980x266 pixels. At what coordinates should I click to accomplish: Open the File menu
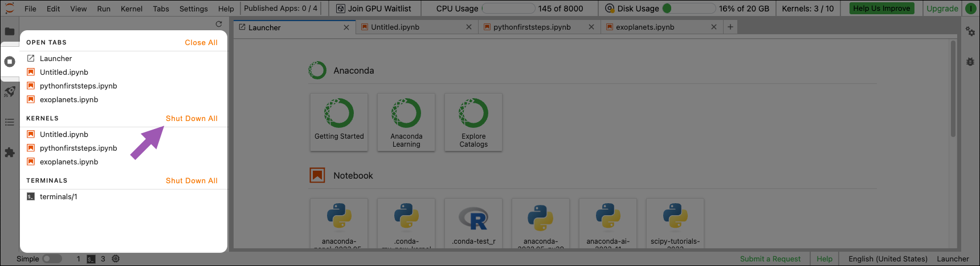pyautogui.click(x=30, y=9)
